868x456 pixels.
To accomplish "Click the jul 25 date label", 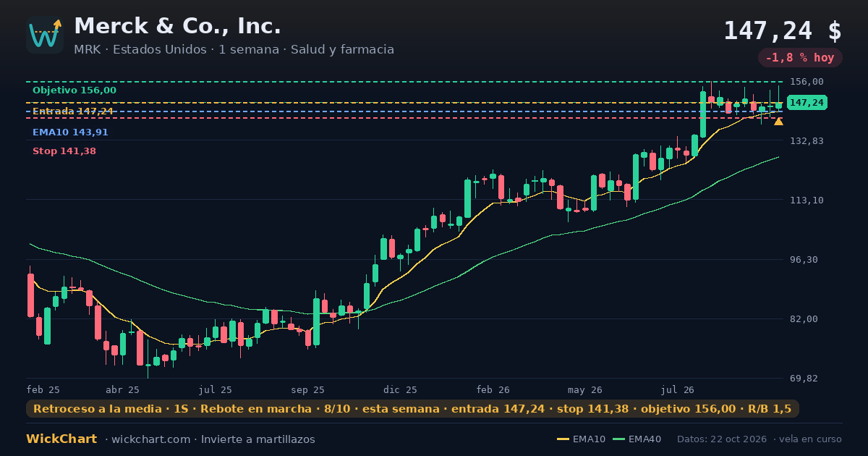I will coord(216,389).
